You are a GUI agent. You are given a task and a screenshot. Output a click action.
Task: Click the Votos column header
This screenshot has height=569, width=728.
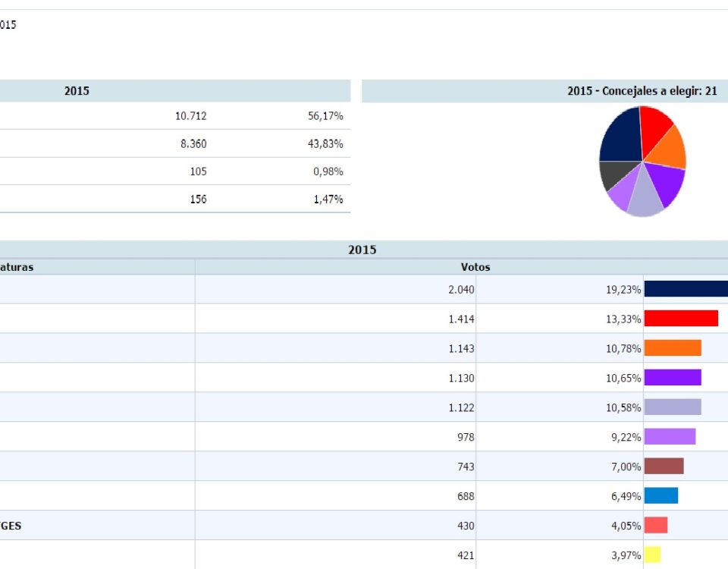[x=475, y=267]
